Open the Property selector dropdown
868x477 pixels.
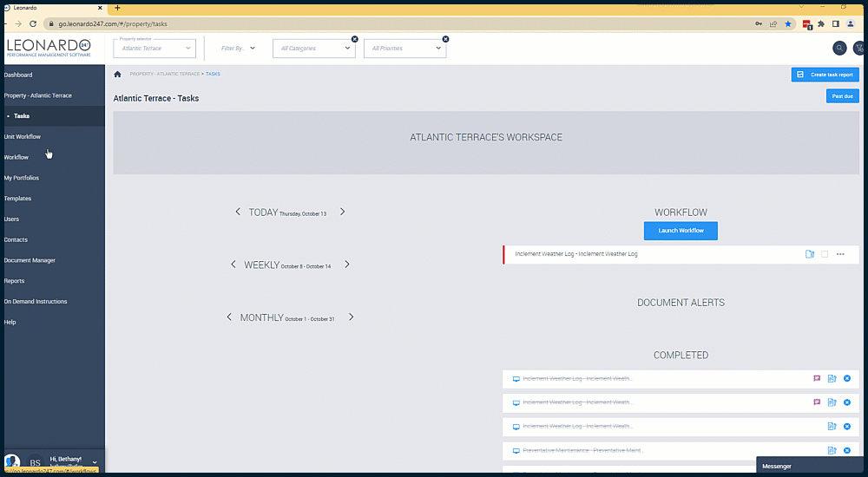155,49
